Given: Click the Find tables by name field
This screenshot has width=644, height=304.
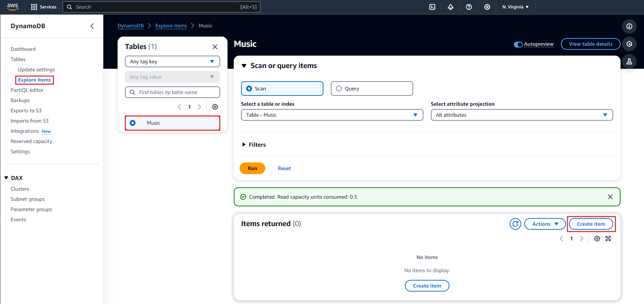Looking at the screenshot, I should point(176,92).
